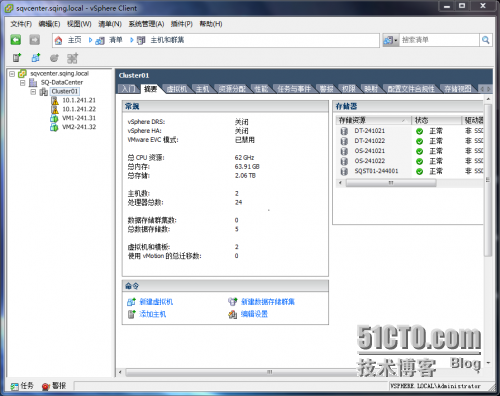The width and height of the screenshot is (500, 396).
Task: Click the grey Forward navigation arrow
Action: pyautogui.click(x=34, y=40)
